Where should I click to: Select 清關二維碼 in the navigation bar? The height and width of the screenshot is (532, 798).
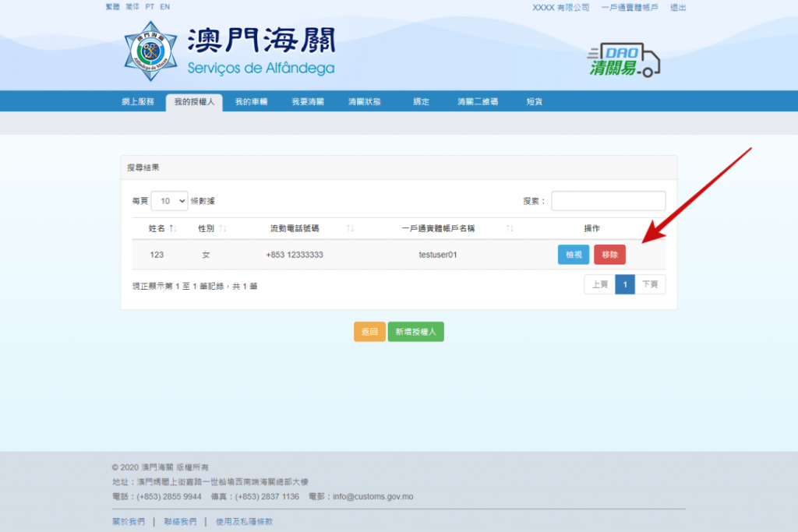tap(477, 102)
